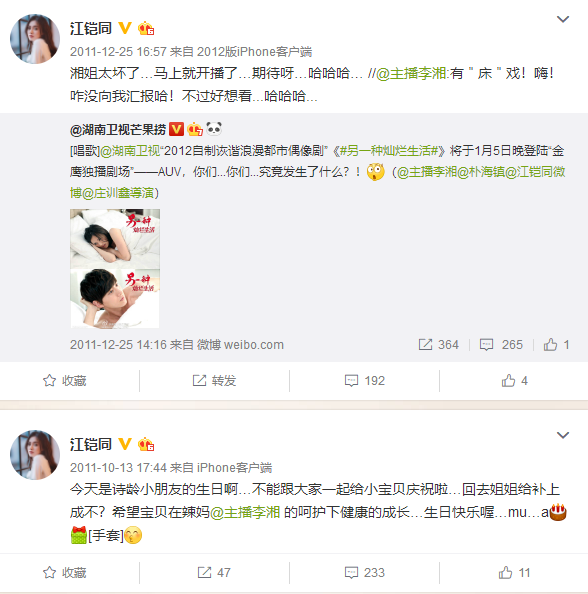Open options chevron on first post

pos(563,19)
